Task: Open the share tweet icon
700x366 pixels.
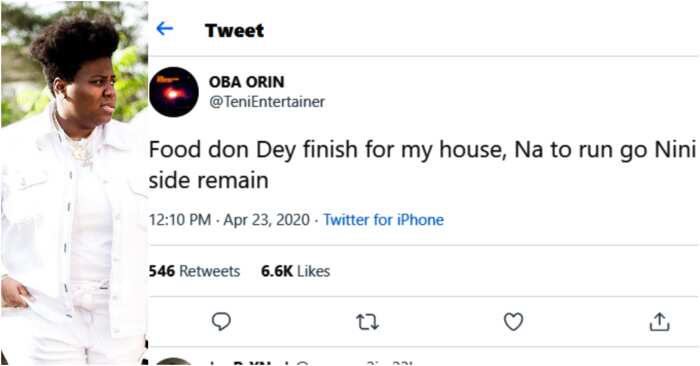Action: pyautogui.click(x=659, y=321)
